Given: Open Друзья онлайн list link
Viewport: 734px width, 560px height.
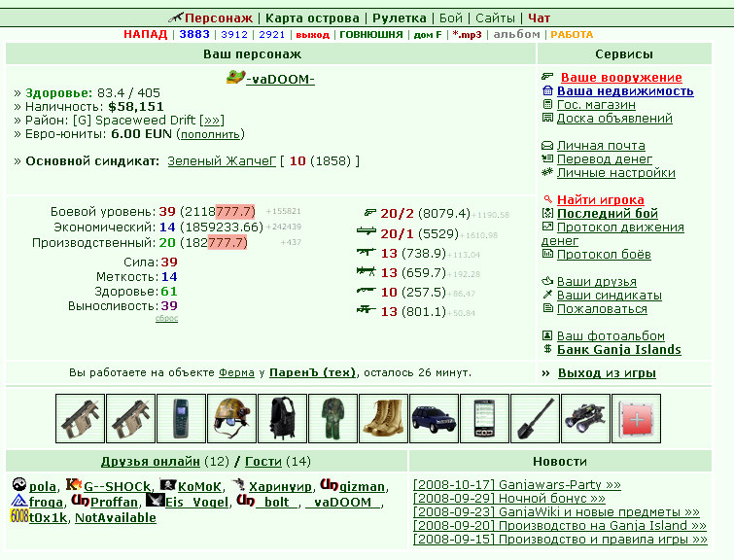Looking at the screenshot, I should pyautogui.click(x=151, y=462).
